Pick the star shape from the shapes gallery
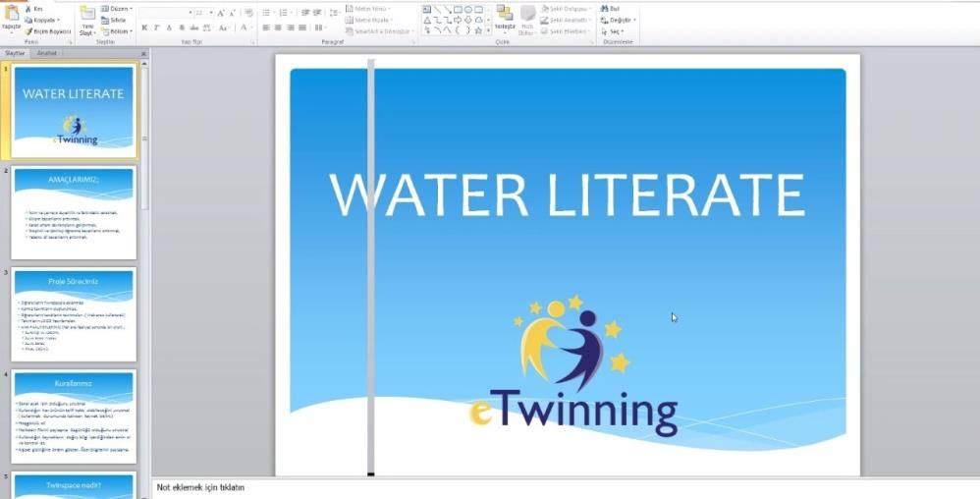The image size is (980, 499). coord(477,30)
